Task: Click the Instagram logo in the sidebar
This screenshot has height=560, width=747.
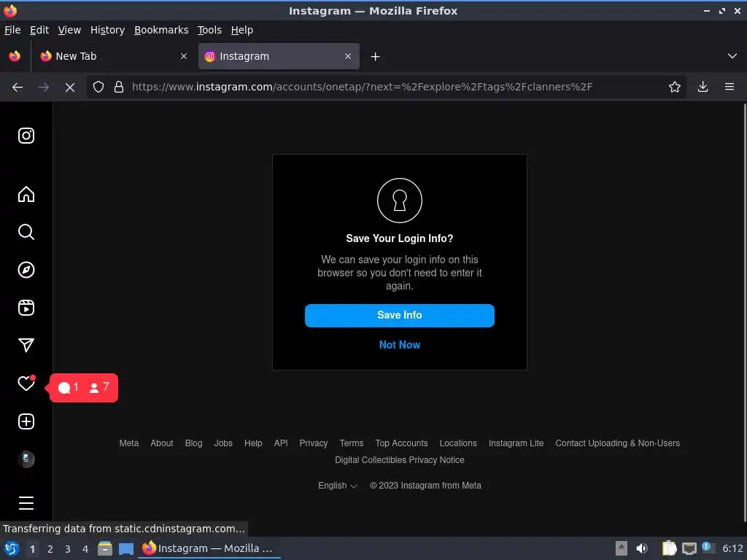Action: (26, 136)
